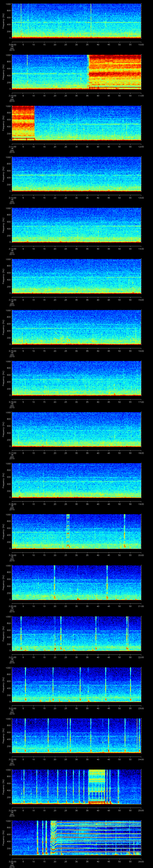
Task: Click the 21:00 end time label
Action: [x=141, y=606]
